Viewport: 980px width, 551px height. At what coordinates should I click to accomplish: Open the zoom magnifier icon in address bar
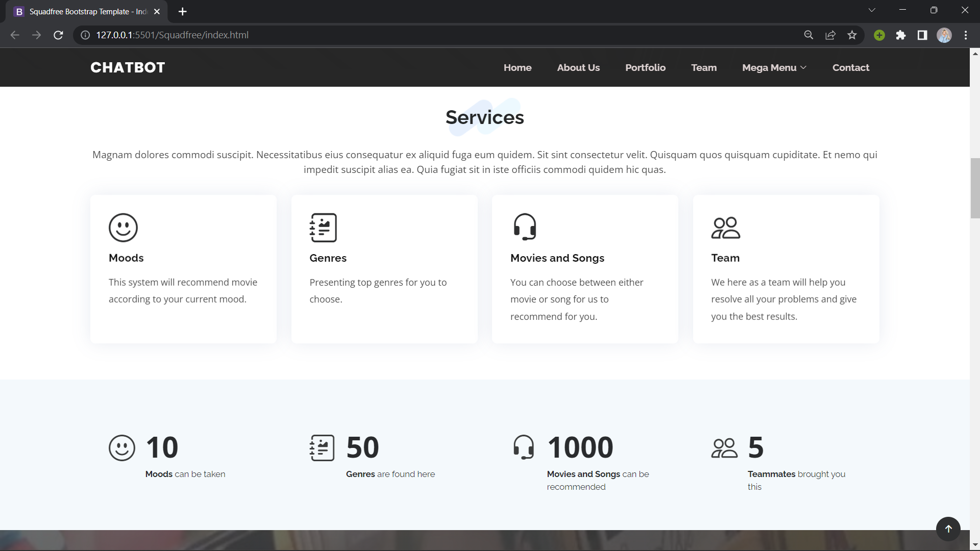click(x=808, y=35)
